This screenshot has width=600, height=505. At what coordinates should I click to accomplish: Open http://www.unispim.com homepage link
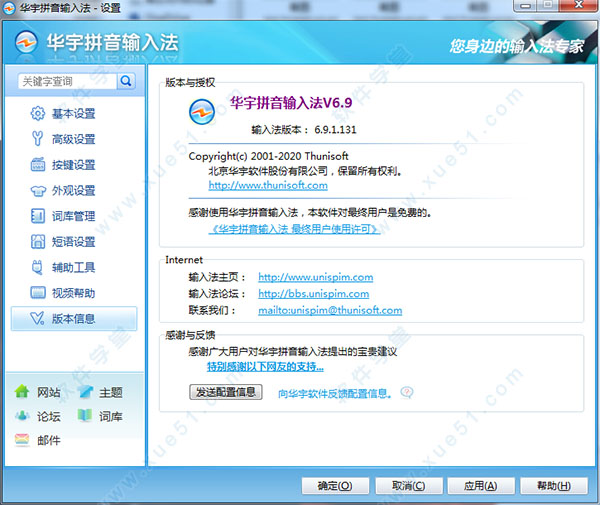[x=316, y=277]
